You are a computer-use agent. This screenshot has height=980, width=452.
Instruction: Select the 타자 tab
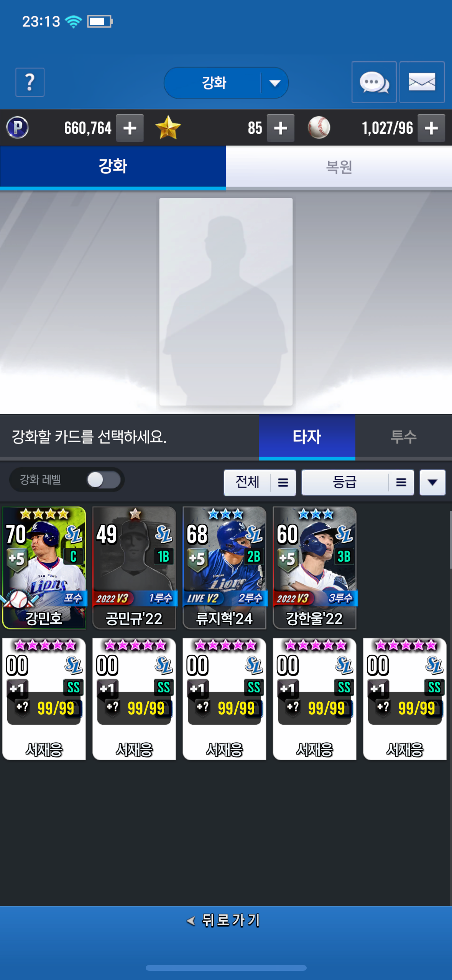307,437
